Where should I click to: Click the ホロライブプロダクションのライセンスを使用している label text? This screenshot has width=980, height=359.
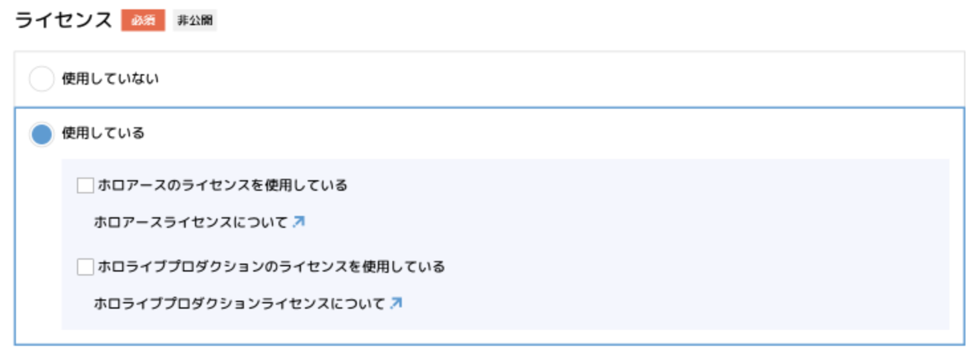click(271, 267)
